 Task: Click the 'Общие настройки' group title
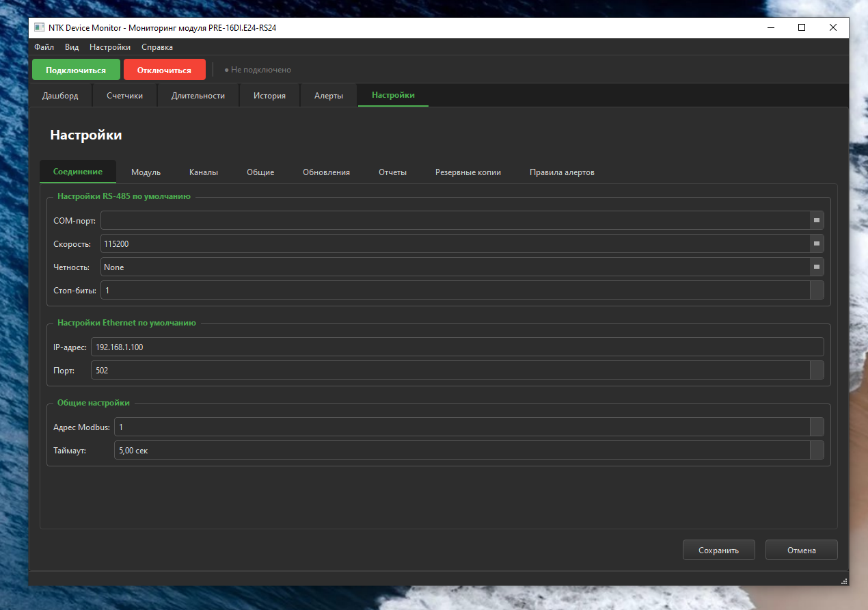pos(94,403)
